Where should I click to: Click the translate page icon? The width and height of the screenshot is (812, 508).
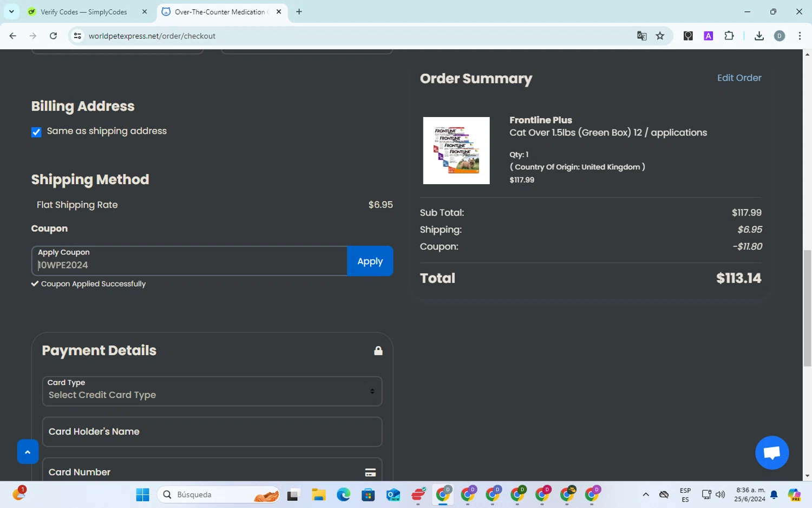click(x=641, y=36)
